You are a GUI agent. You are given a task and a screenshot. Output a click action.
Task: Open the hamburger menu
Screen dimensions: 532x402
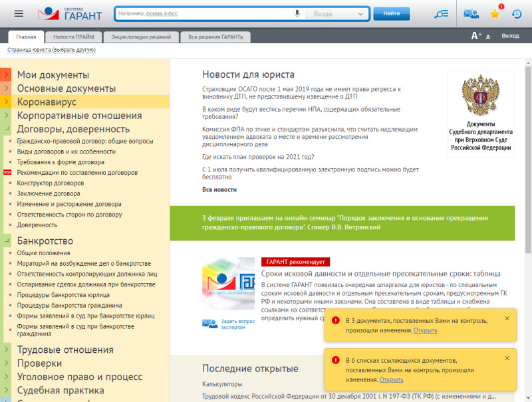(19, 13)
